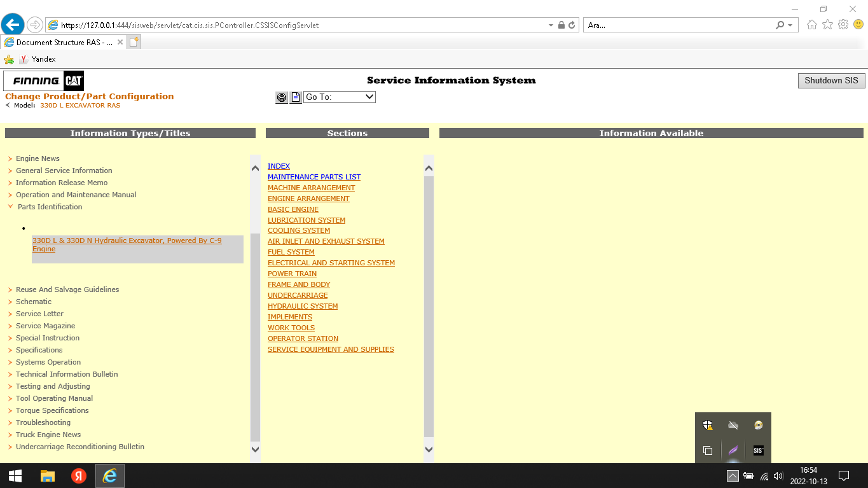Screen dimensions: 868x488
Task: Click the OneDrive cloud tray icon
Action: click(733, 425)
